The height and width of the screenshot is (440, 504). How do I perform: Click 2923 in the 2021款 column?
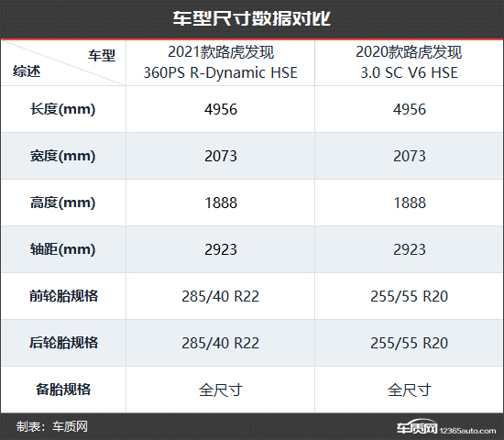pyautogui.click(x=221, y=249)
